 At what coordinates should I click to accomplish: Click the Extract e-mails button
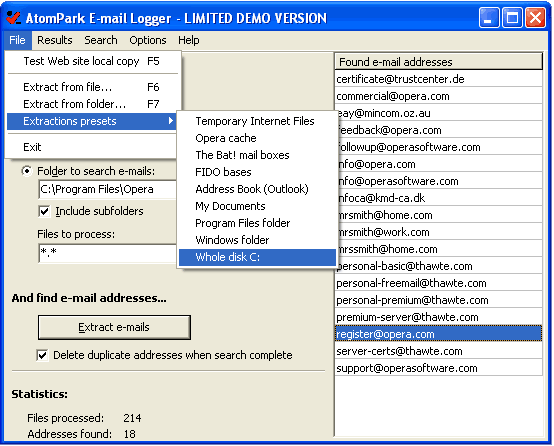[114, 327]
